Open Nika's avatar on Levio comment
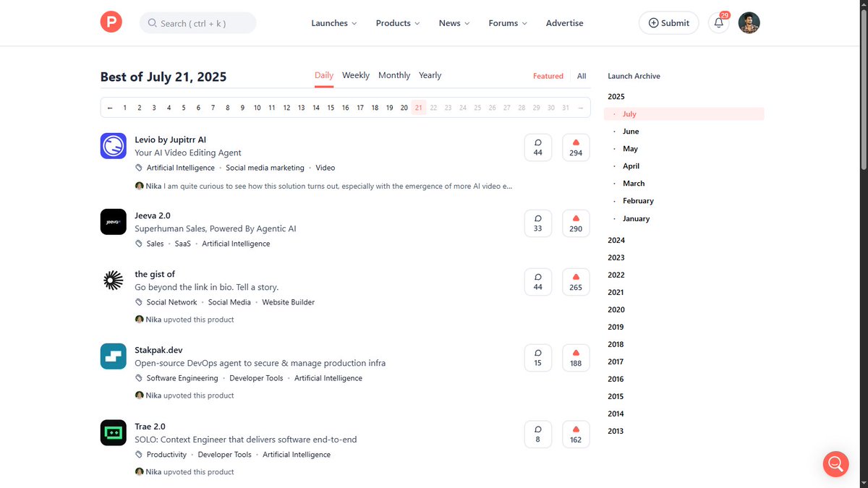Screen dimensions: 868x488 pos(139,186)
